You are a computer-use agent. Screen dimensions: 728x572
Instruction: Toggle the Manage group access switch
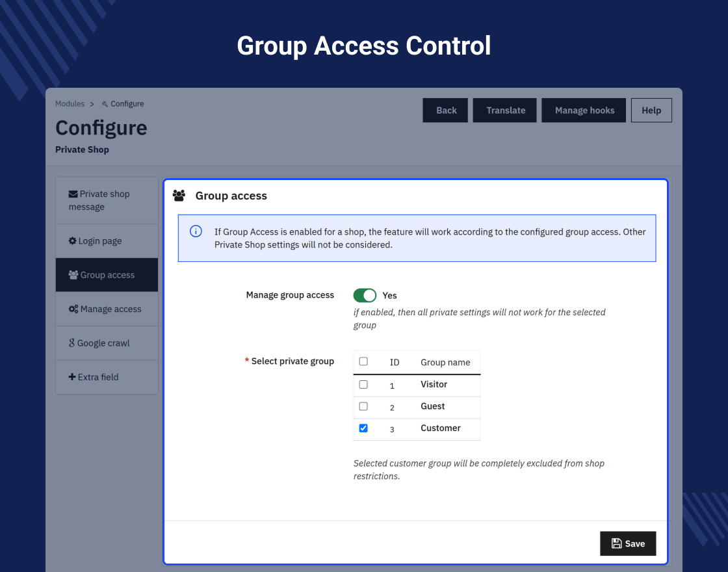tap(365, 295)
